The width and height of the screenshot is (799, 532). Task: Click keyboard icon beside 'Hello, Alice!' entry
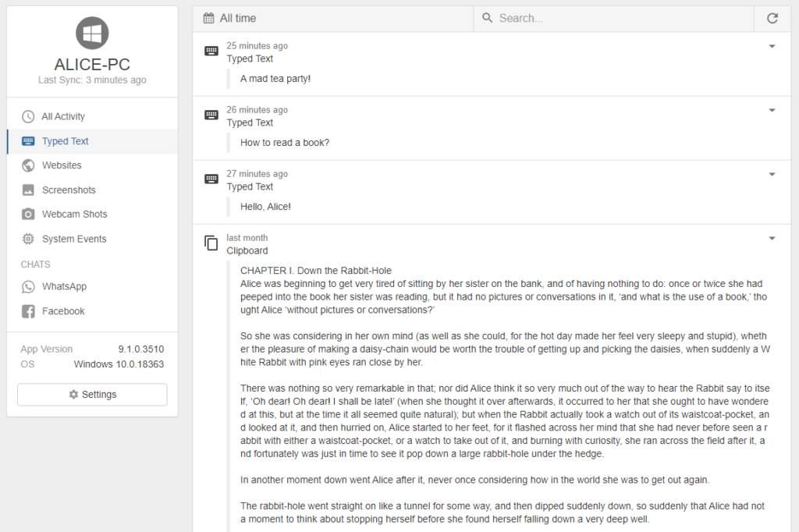click(211, 179)
